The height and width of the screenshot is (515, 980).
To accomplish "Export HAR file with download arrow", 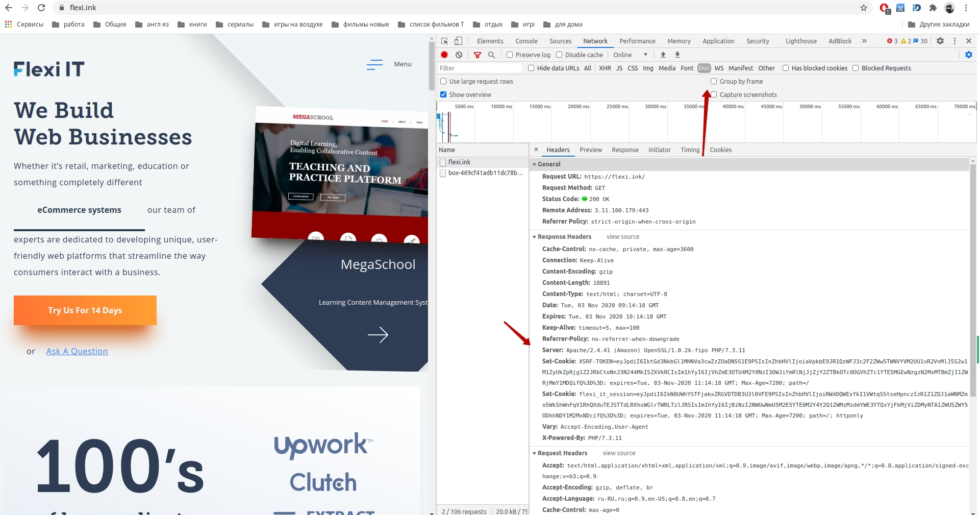I will 677,55.
